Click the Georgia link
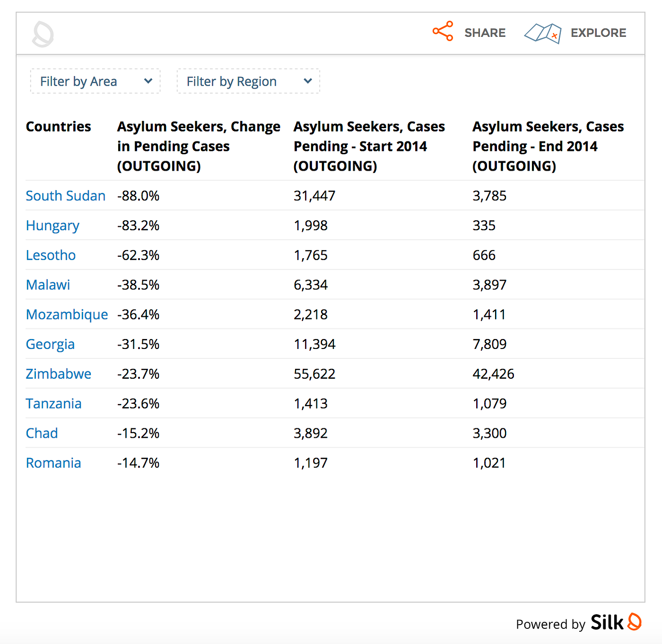This screenshot has height=644, width=662. 50,344
